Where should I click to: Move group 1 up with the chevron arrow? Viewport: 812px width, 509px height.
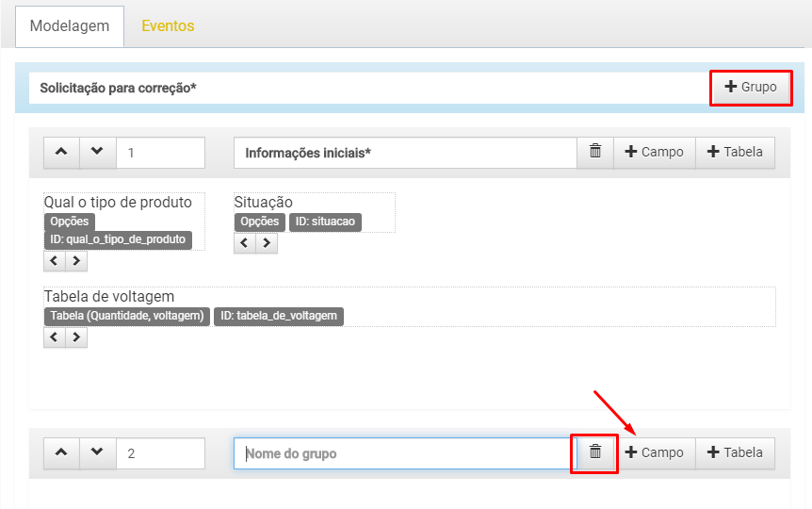(x=61, y=153)
